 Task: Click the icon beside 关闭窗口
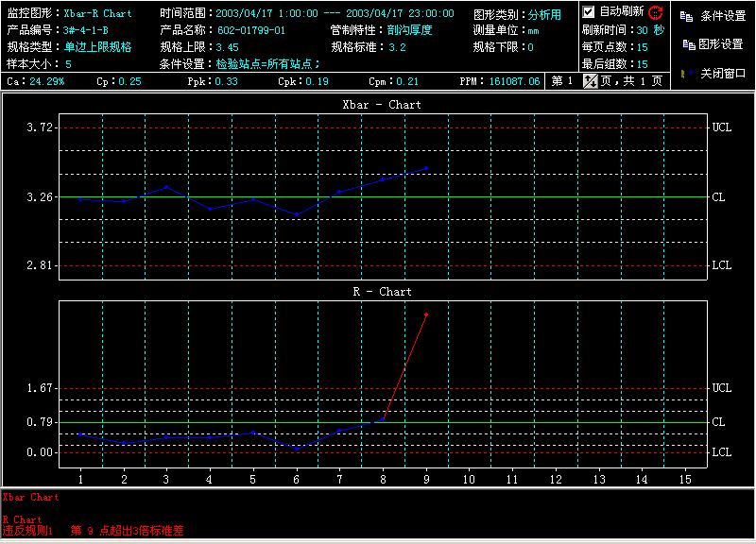click(x=687, y=74)
